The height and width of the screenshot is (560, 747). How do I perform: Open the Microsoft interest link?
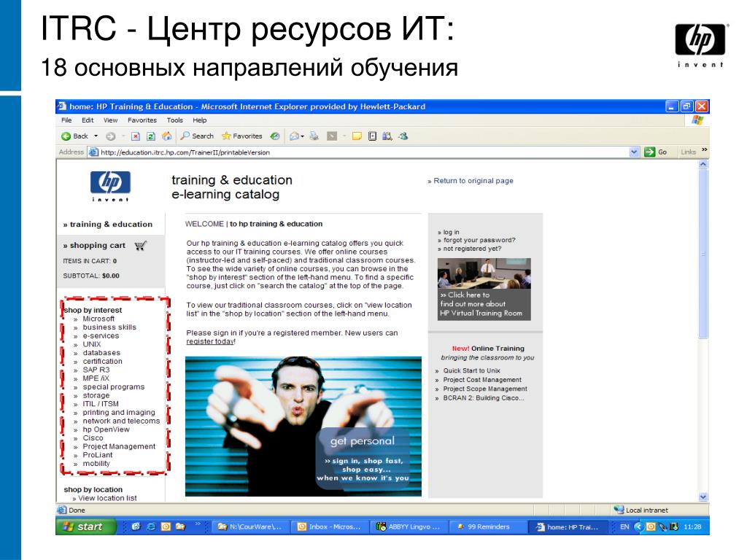[x=98, y=319]
